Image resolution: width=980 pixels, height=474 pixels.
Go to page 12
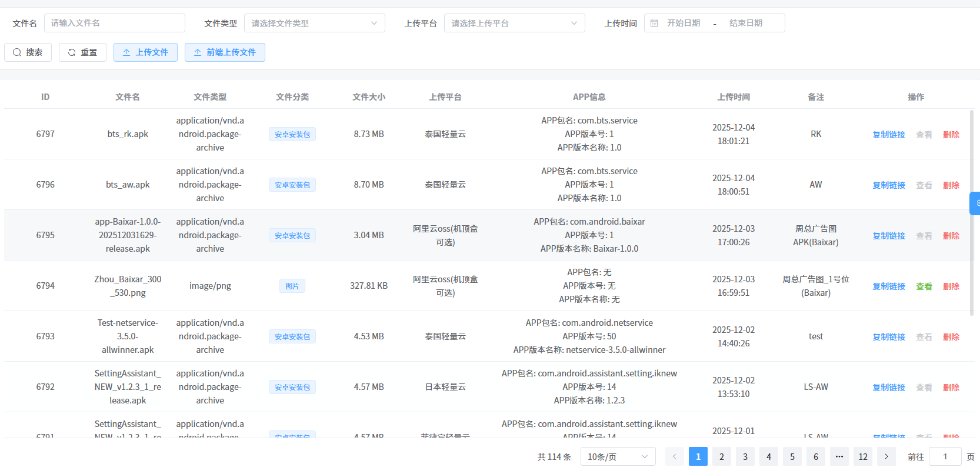(x=863, y=456)
